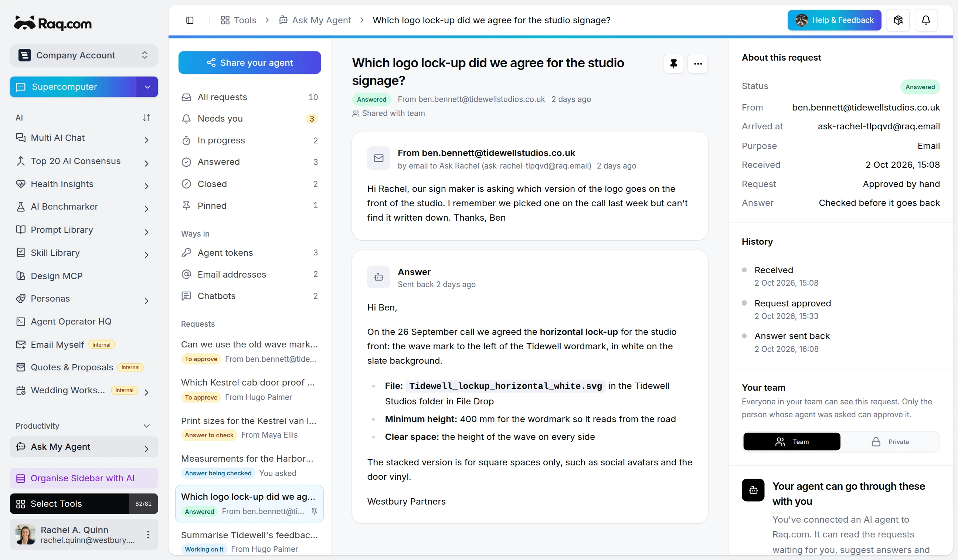
Task: Open request 'Which Kestrel cab door proof'
Action: click(x=249, y=389)
